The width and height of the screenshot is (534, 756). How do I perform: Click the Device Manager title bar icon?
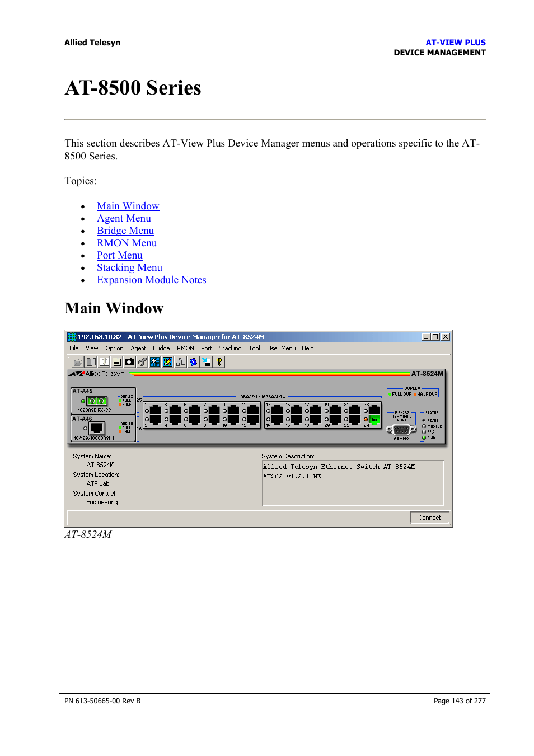[72, 337]
